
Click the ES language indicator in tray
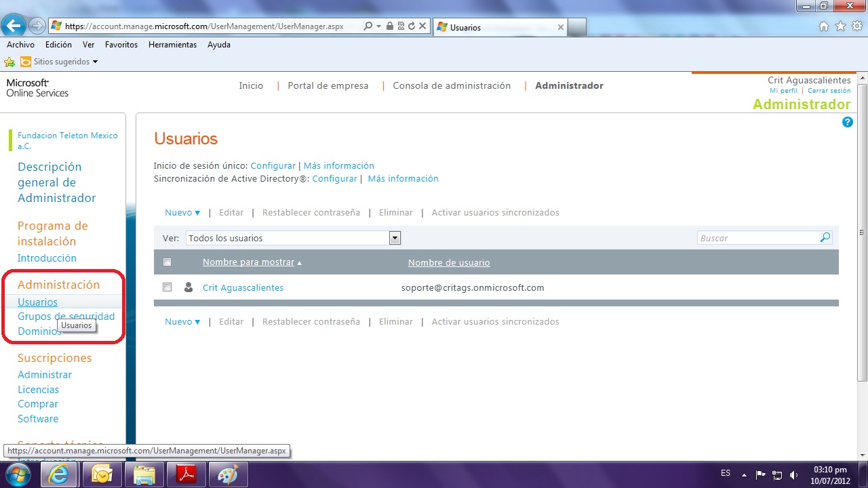(x=726, y=473)
